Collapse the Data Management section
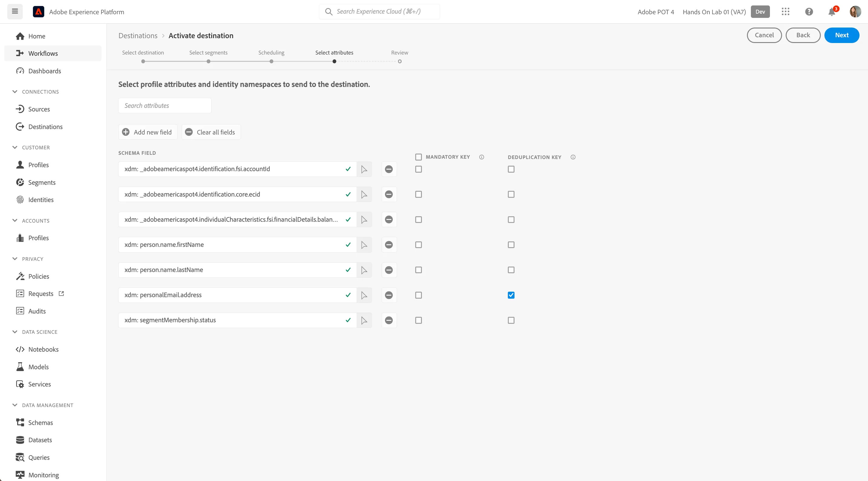The image size is (868, 481). pyautogui.click(x=15, y=405)
